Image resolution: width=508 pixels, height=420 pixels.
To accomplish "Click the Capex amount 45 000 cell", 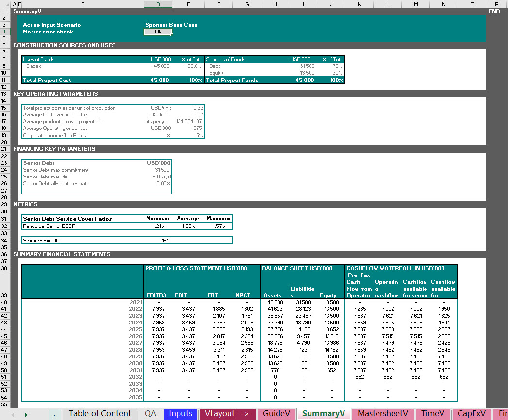I will (162, 66).
